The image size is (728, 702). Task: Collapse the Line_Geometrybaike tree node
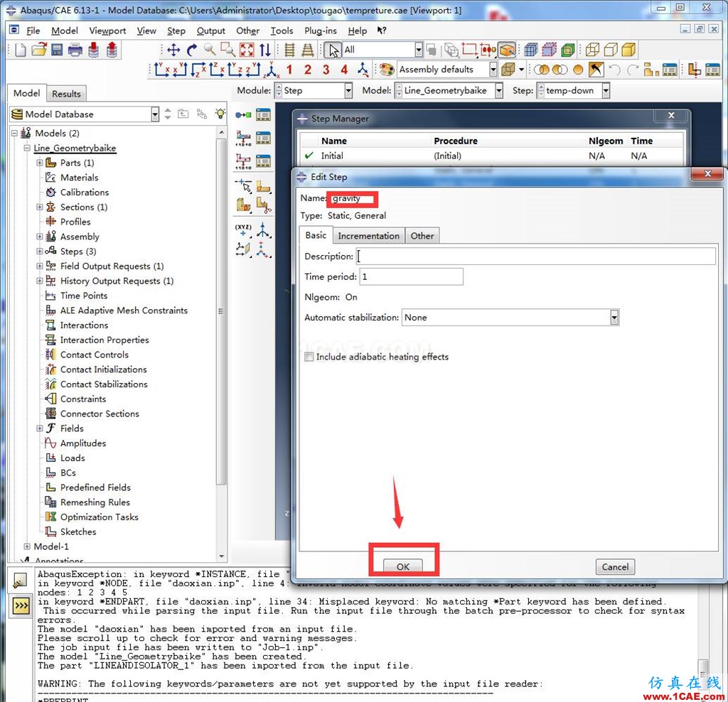(x=27, y=148)
